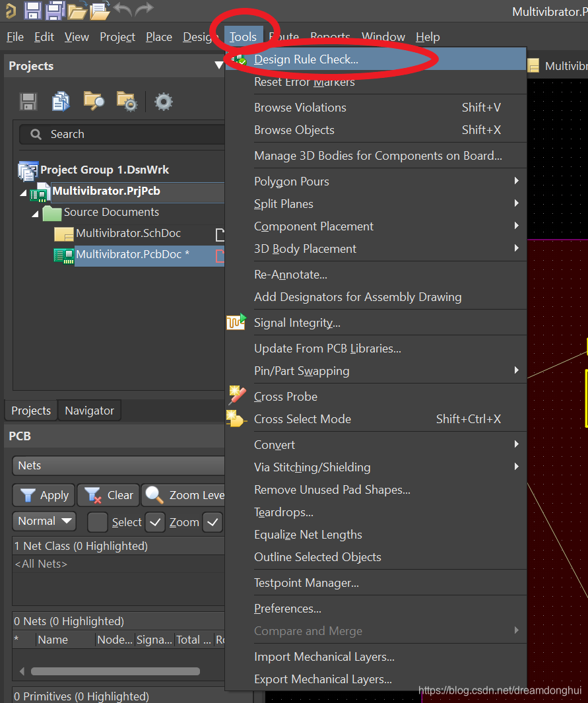
Task: Open the Edit menu
Action: click(44, 37)
